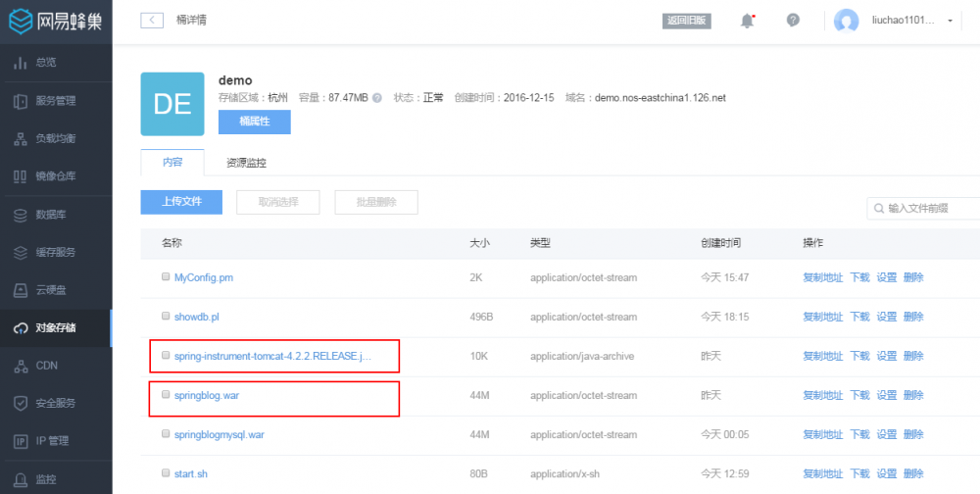Check the start.sh checkbox

pyautogui.click(x=166, y=473)
